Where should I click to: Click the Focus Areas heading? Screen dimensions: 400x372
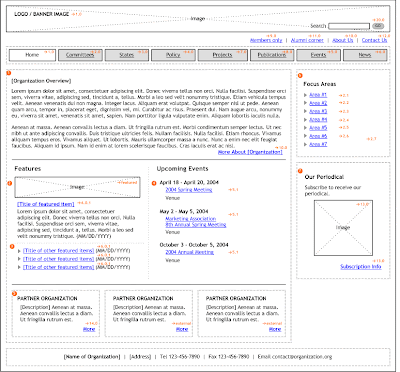click(x=320, y=84)
